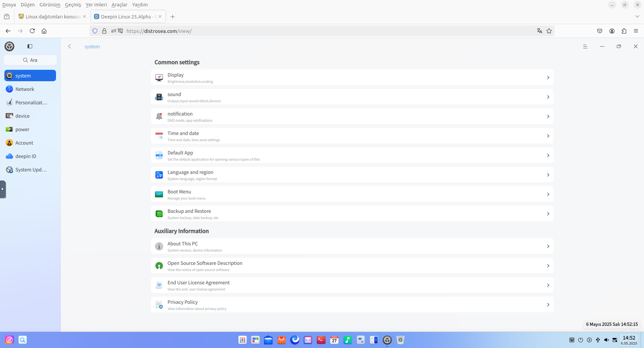Click the Backup and Restore icon
This screenshot has height=348, width=644.
159,214
